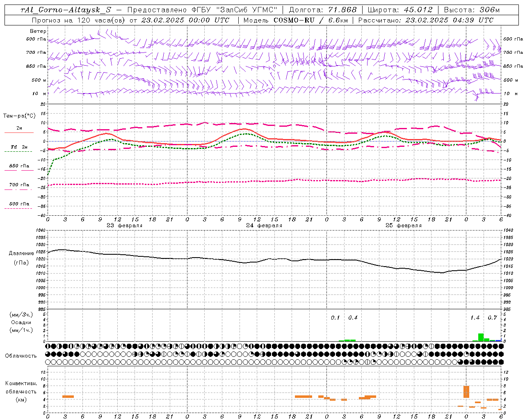Click the (км) convective cloud unit label
This screenshot has height=420, width=525.
(x=21, y=399)
